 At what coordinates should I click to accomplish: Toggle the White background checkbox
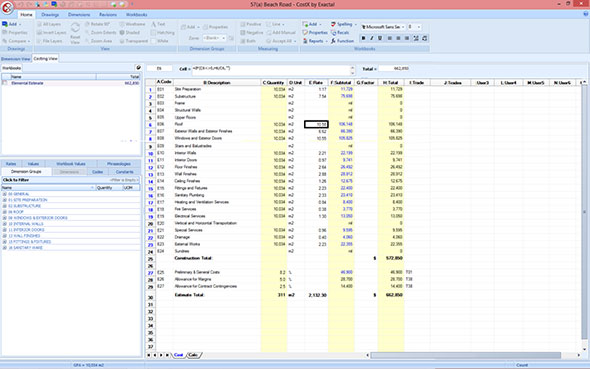point(160,41)
